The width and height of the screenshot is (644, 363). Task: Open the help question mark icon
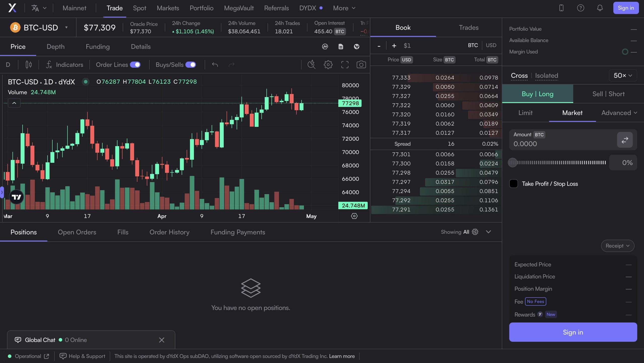coord(580,8)
